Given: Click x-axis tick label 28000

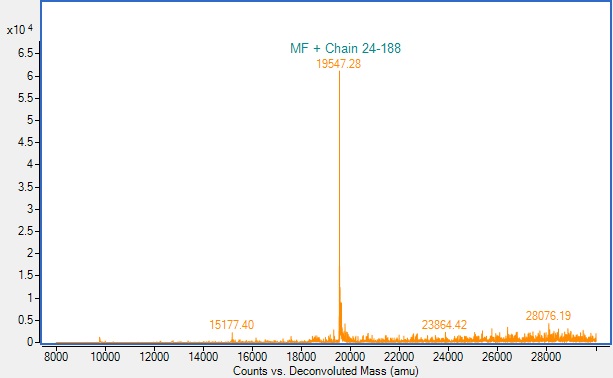Looking at the screenshot, I should [x=546, y=357].
